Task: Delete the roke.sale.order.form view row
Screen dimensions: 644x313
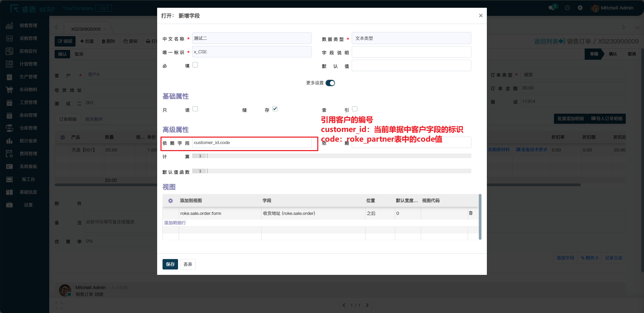Action: click(x=471, y=213)
